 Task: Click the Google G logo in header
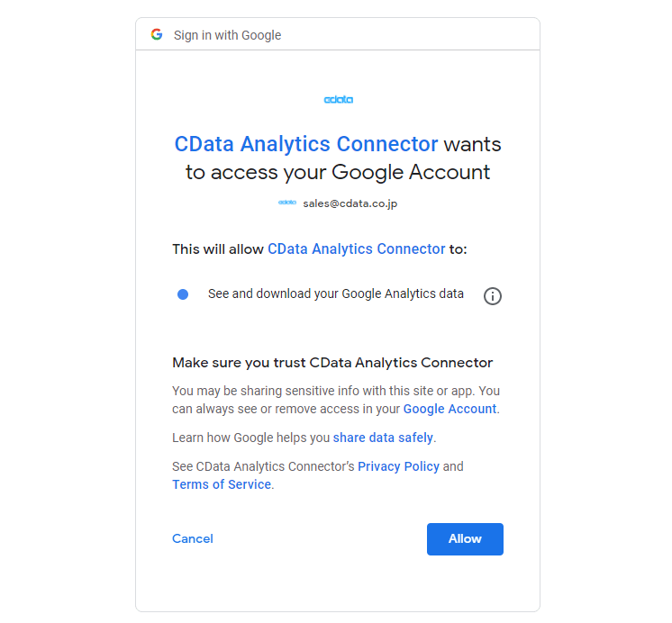[157, 35]
